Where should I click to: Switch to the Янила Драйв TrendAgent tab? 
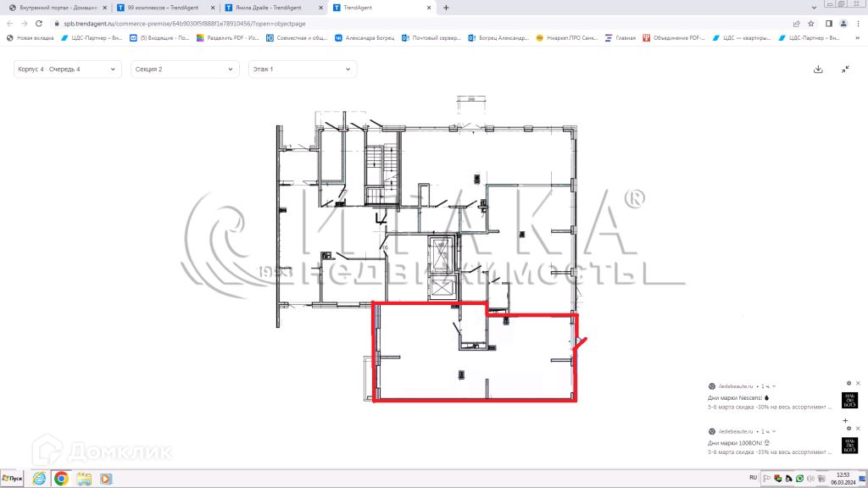[x=274, y=8]
